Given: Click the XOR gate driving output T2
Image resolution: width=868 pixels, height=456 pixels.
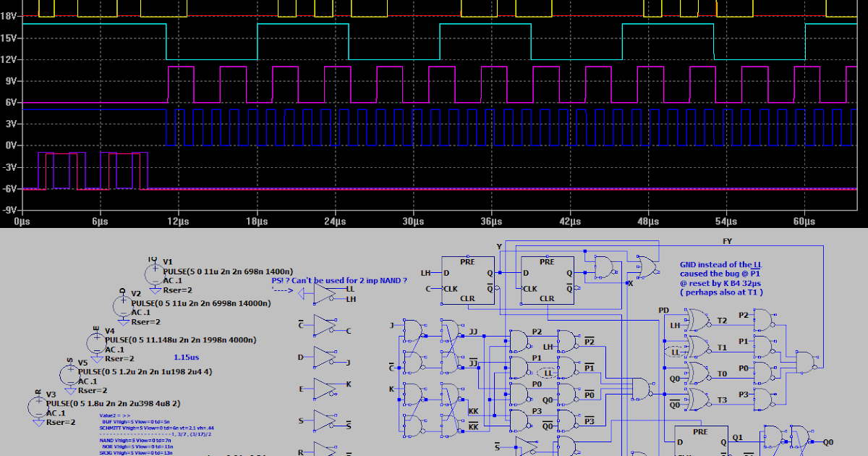Looking at the screenshot, I should click(698, 321).
